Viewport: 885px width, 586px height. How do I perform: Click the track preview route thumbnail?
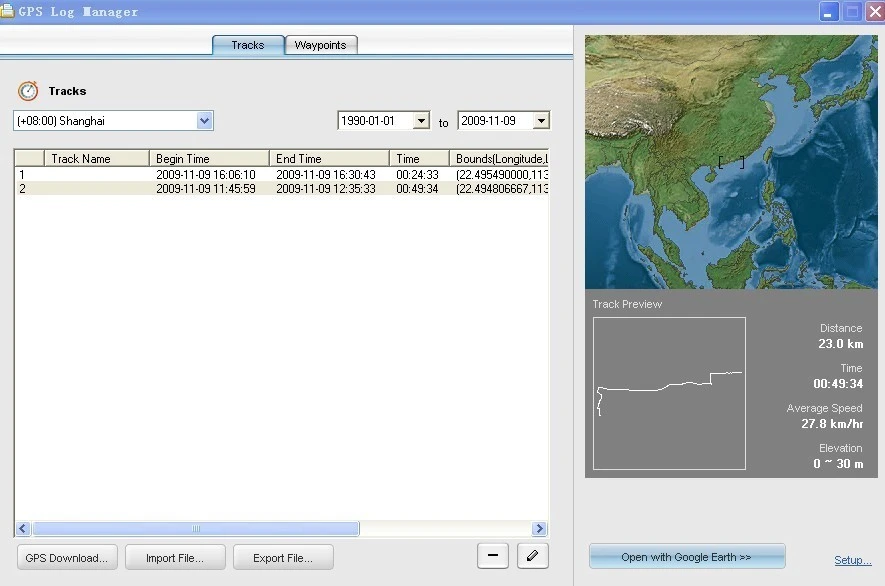[x=669, y=393]
